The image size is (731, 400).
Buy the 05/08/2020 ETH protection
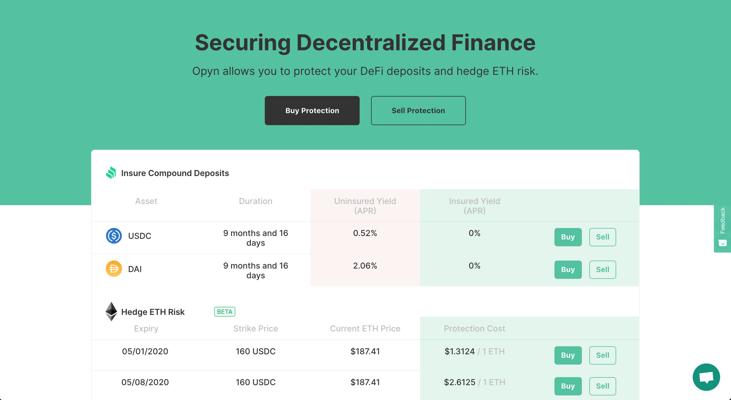point(568,386)
